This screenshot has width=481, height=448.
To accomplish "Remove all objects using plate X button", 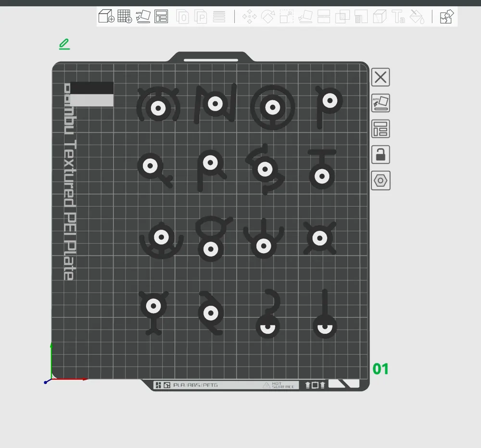I will pyautogui.click(x=380, y=77).
